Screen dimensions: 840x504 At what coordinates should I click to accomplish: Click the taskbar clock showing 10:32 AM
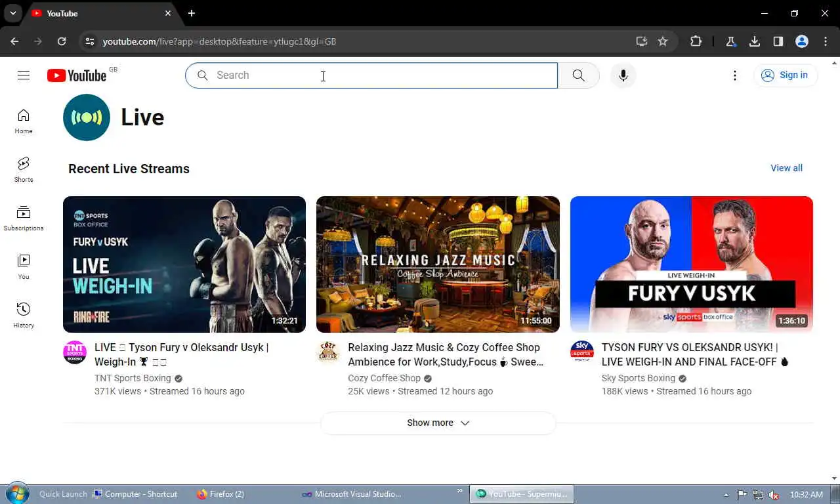(x=807, y=495)
